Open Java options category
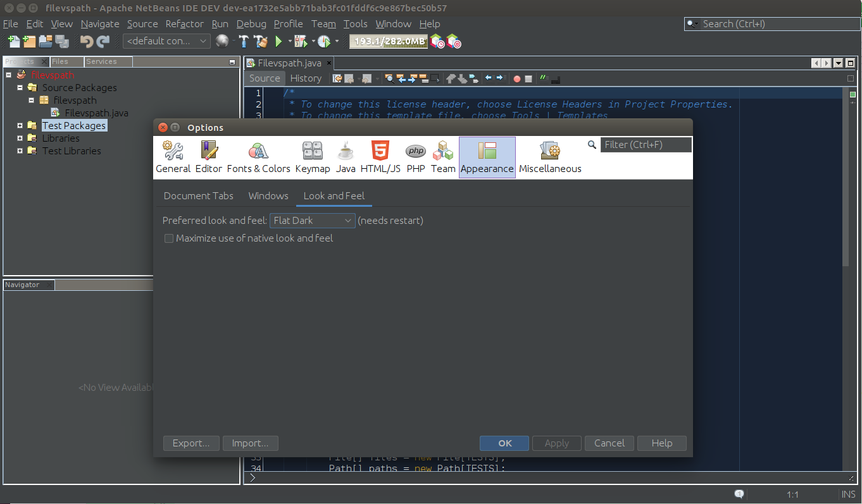The image size is (862, 504). pos(346,157)
